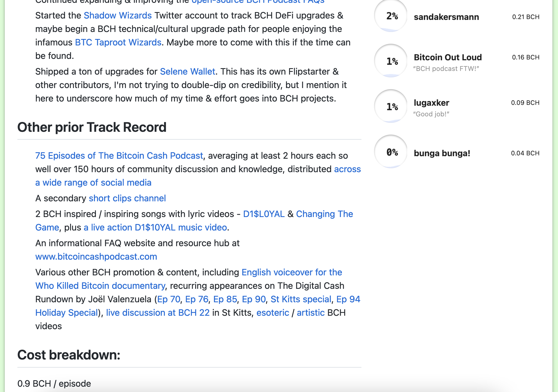Visit the Selene Wallet link
The image size is (558, 392).
(187, 72)
